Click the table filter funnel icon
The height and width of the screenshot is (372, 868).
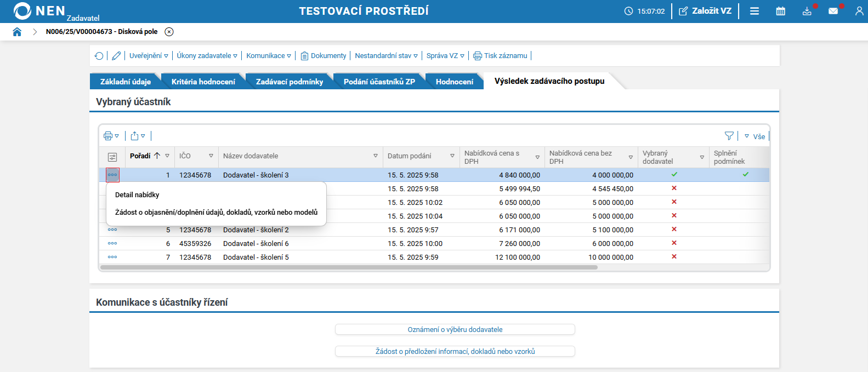pyautogui.click(x=729, y=136)
